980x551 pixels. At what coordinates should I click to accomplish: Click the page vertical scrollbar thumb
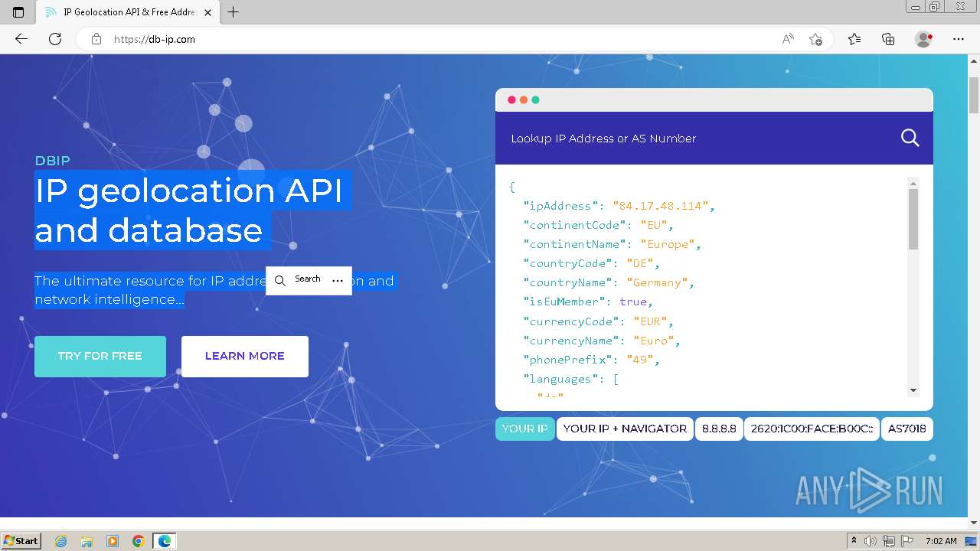[973, 96]
